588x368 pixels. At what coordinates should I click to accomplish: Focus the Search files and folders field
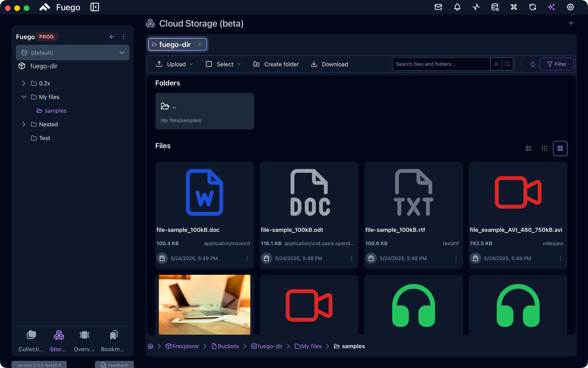pos(441,64)
